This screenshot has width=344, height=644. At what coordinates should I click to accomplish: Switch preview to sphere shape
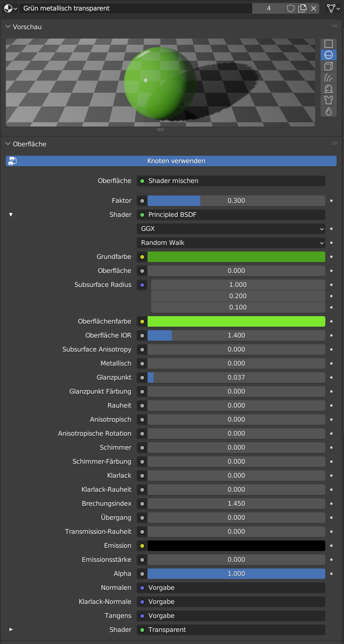[328, 55]
